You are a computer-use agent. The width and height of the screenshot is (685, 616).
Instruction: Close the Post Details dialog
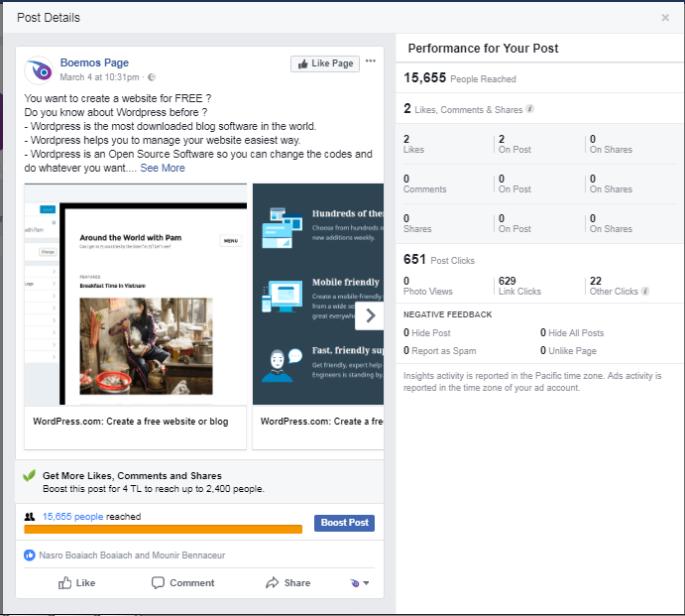tap(665, 18)
